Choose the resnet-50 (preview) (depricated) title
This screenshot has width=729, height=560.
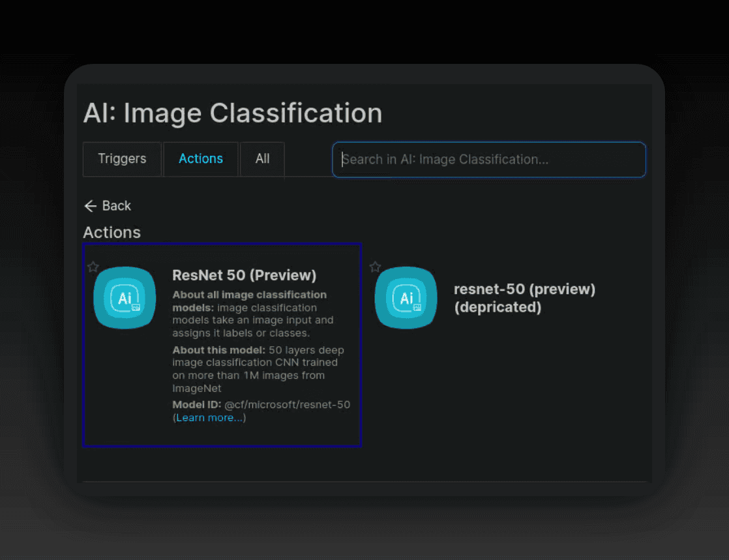click(524, 298)
